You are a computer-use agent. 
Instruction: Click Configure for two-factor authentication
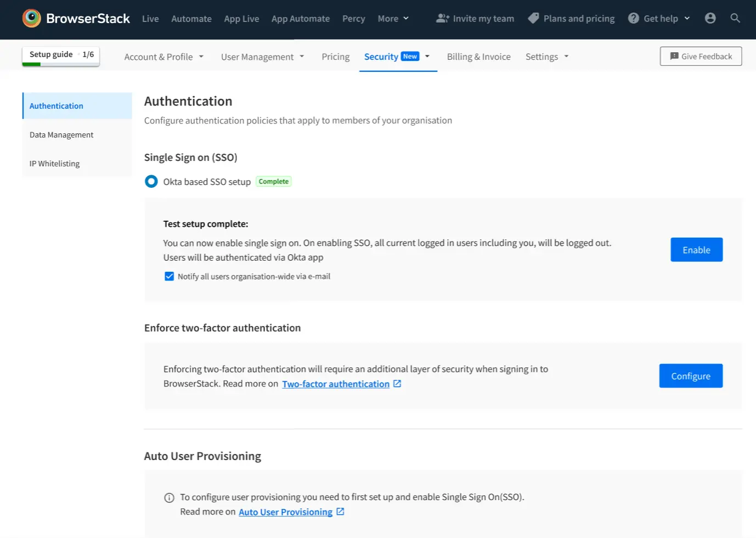coord(690,376)
